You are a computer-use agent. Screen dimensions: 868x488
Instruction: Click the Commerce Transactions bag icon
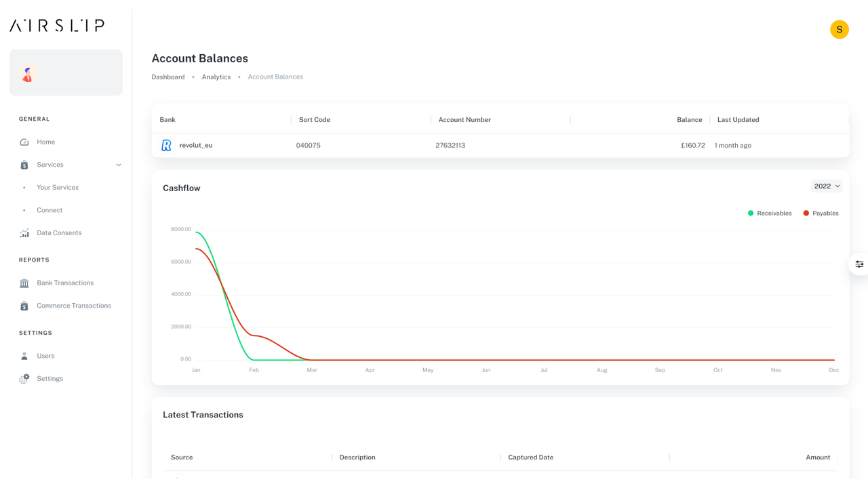(24, 306)
